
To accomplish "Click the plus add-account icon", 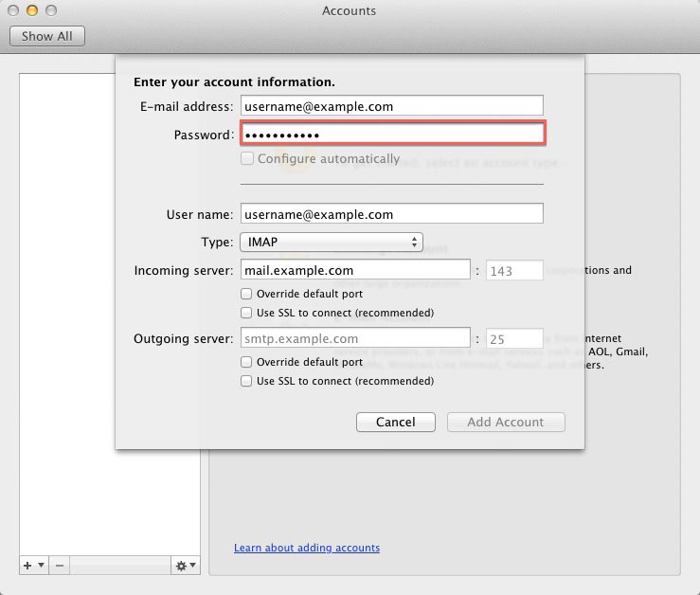I will point(32,566).
